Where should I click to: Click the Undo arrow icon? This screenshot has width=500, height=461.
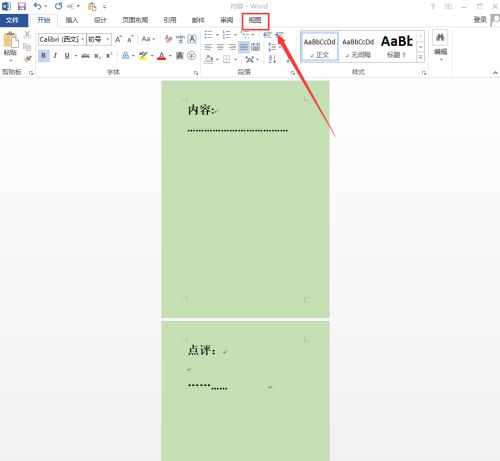(37, 6)
